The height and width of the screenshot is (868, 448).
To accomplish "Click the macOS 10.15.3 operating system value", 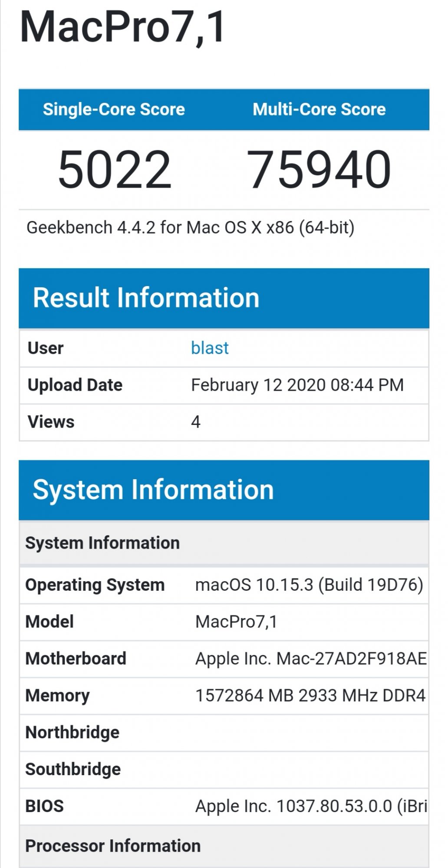I will pos(309,585).
